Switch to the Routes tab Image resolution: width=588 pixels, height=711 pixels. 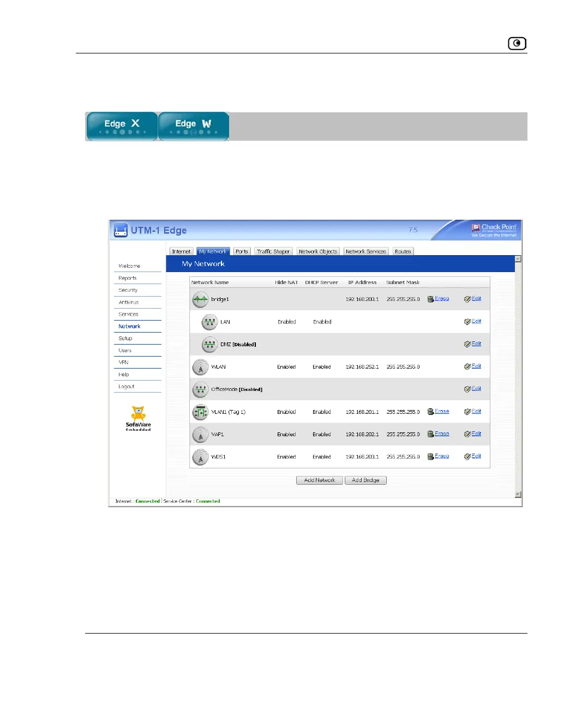[x=403, y=251]
